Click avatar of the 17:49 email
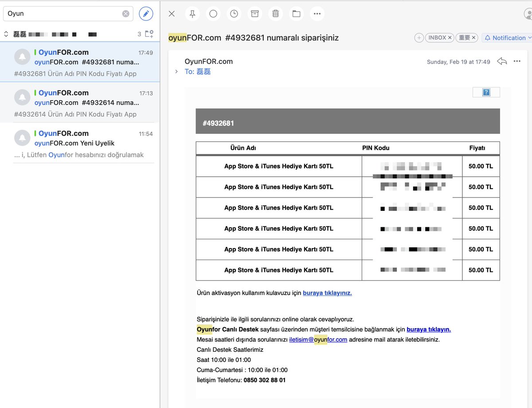Screen dimensions: 532x408 (x=22, y=57)
